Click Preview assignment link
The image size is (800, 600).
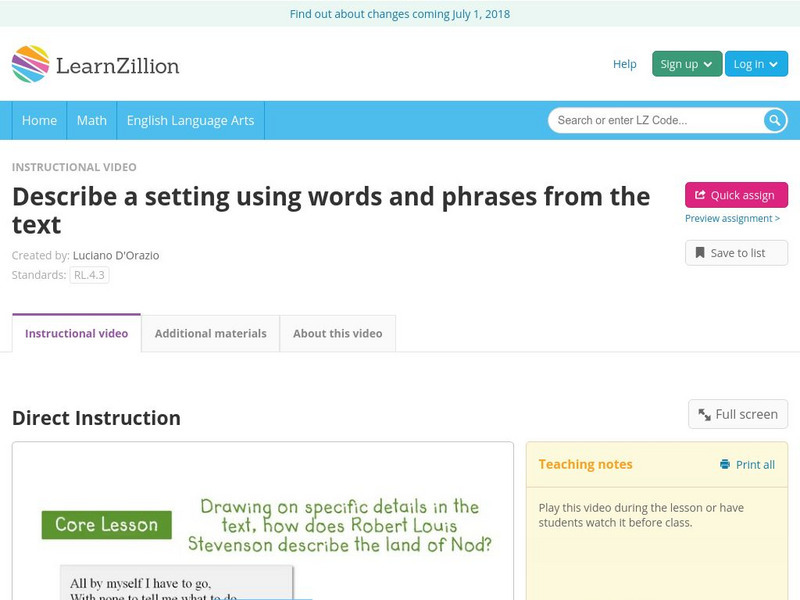pyautogui.click(x=732, y=218)
